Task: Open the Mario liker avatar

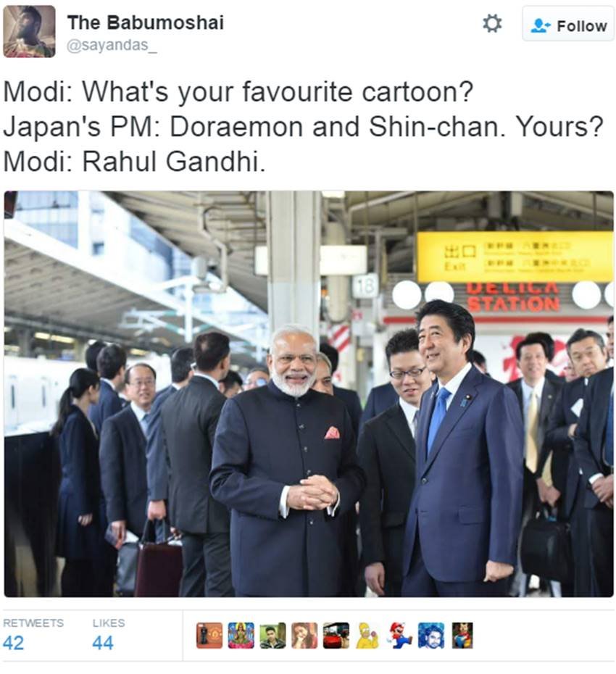Action: [x=400, y=636]
